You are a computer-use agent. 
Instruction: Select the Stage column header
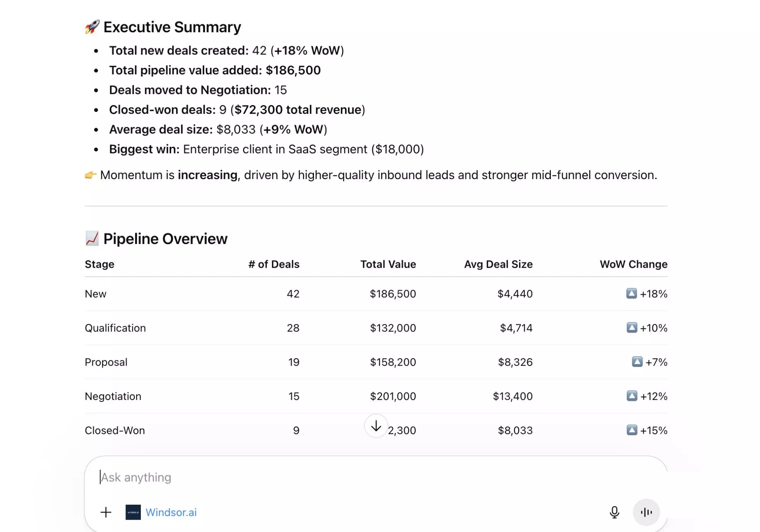(x=99, y=264)
